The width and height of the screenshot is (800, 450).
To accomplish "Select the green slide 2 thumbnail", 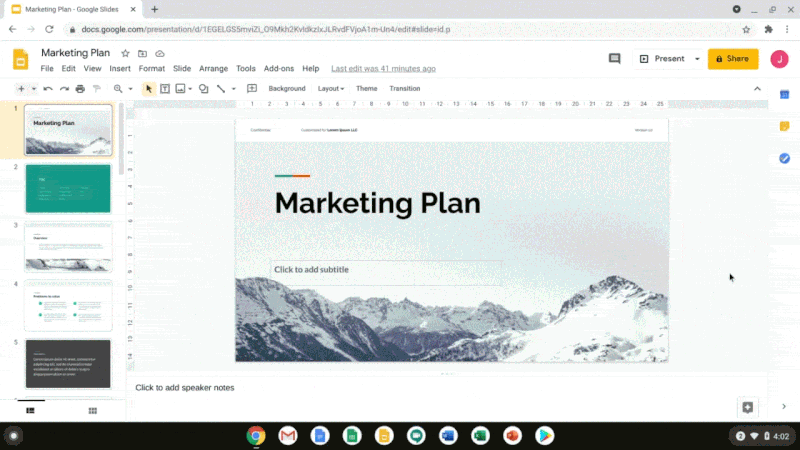I will 68,188.
